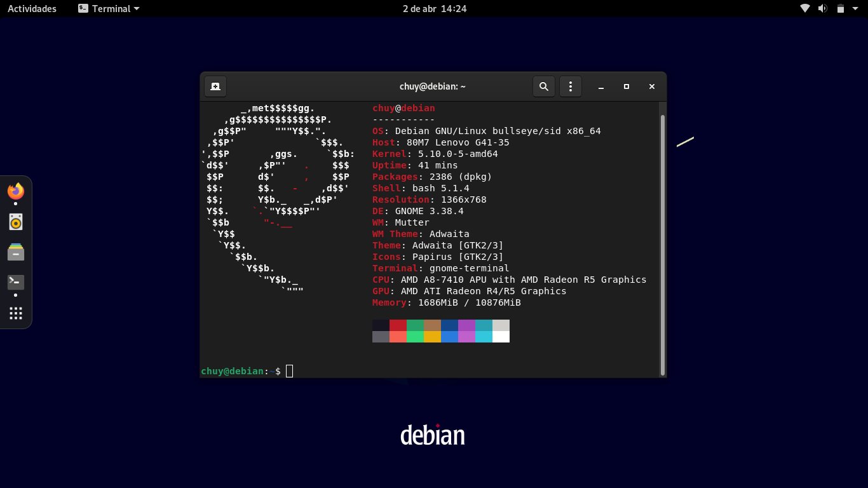The width and height of the screenshot is (868, 488).
Task: Open the clock and calendar panel
Action: [434, 8]
